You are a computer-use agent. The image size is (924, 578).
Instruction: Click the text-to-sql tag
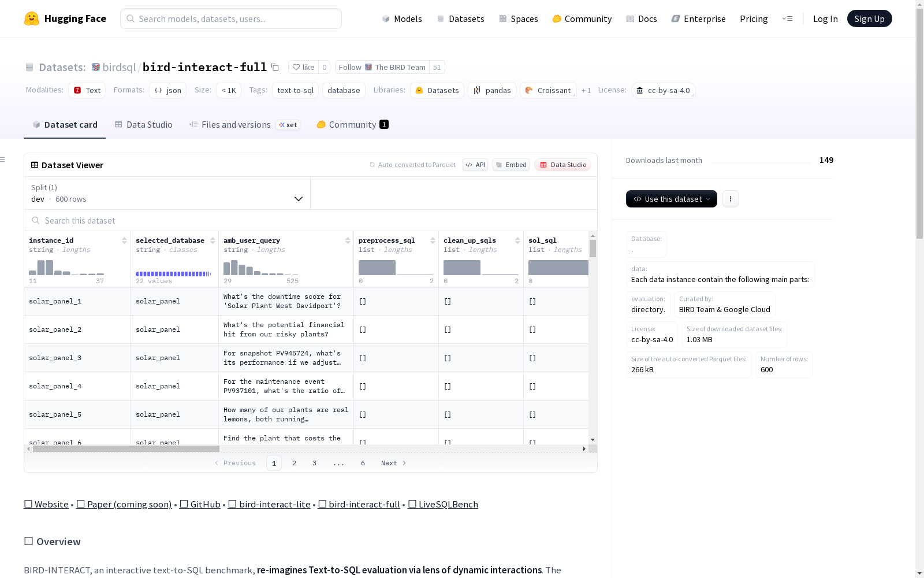[296, 90]
